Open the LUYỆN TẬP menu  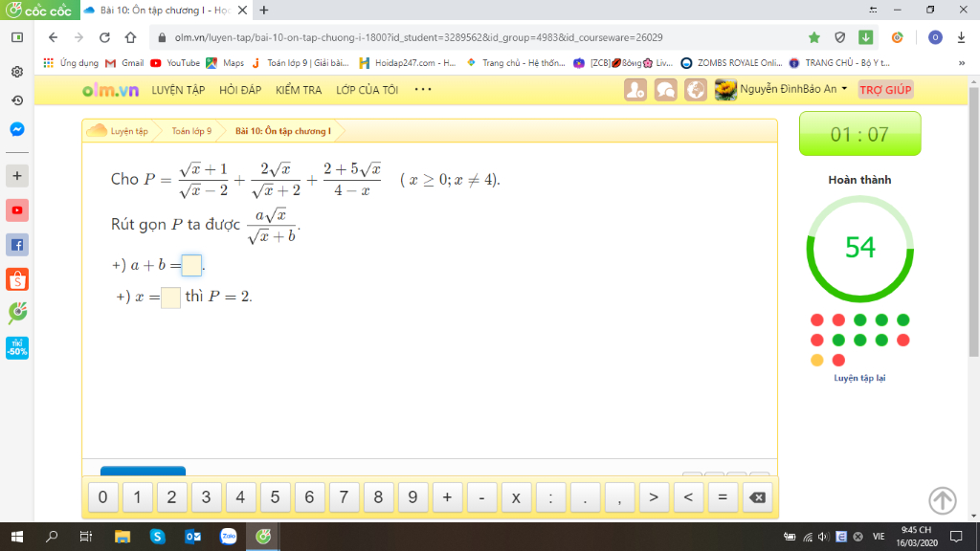[178, 90]
